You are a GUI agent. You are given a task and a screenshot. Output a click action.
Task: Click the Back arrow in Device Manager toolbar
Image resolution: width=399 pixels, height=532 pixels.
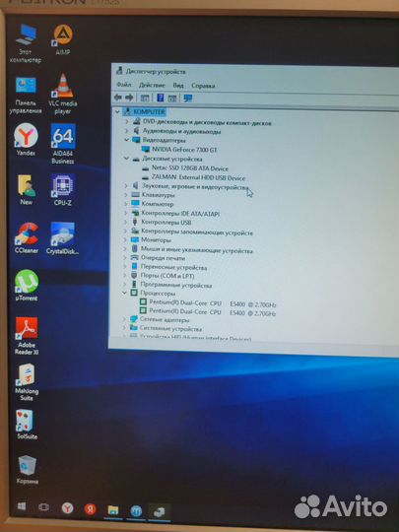point(118,98)
